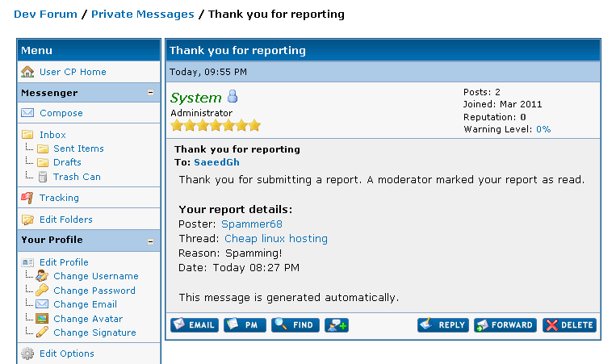Open Dev Forum breadcrumb link

click(45, 15)
